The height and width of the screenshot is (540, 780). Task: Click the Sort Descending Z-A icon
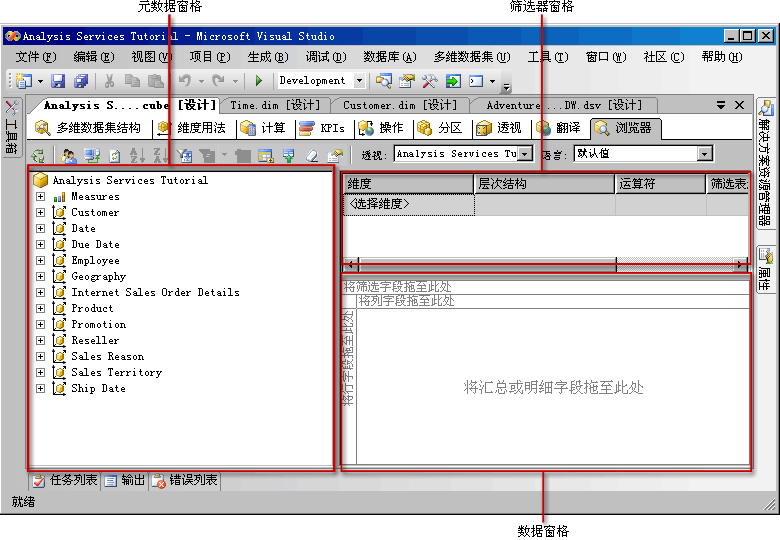pyautogui.click(x=160, y=156)
